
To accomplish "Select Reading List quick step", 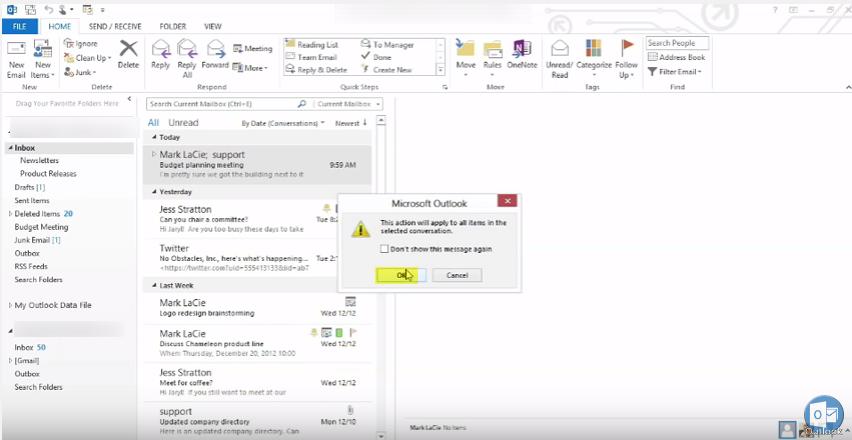I will coord(312,45).
